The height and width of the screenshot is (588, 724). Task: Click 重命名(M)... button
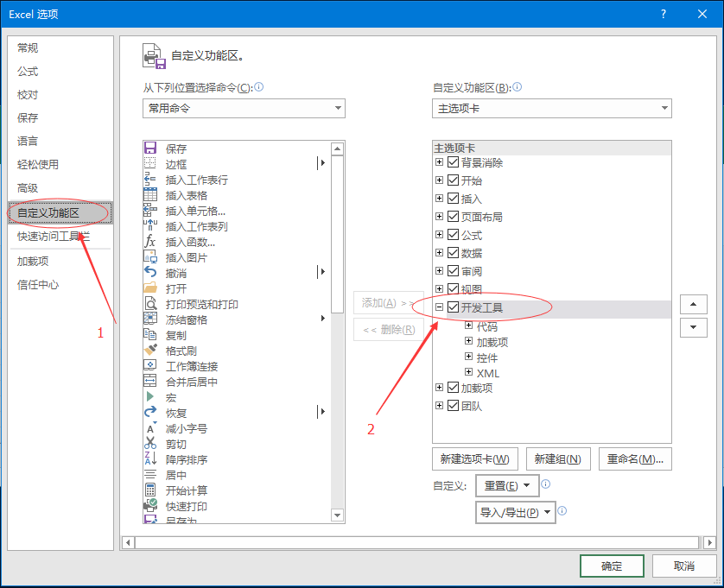[635, 458]
